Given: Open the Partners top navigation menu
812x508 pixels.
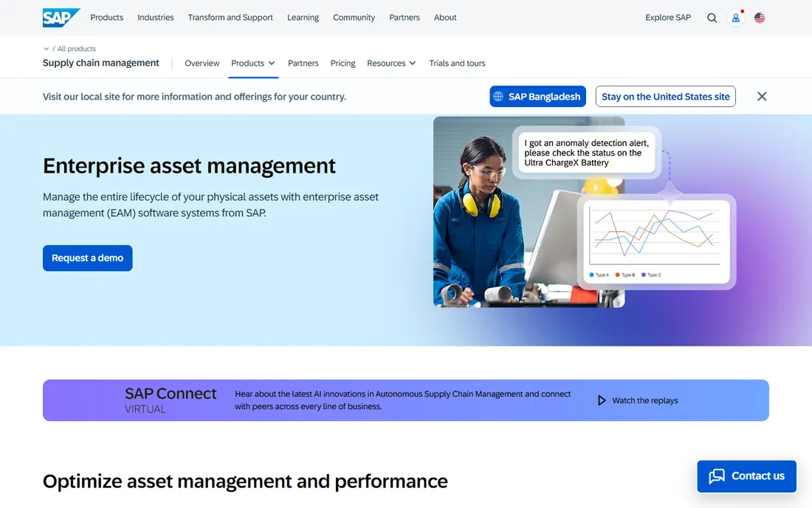Looking at the screenshot, I should coord(405,18).
